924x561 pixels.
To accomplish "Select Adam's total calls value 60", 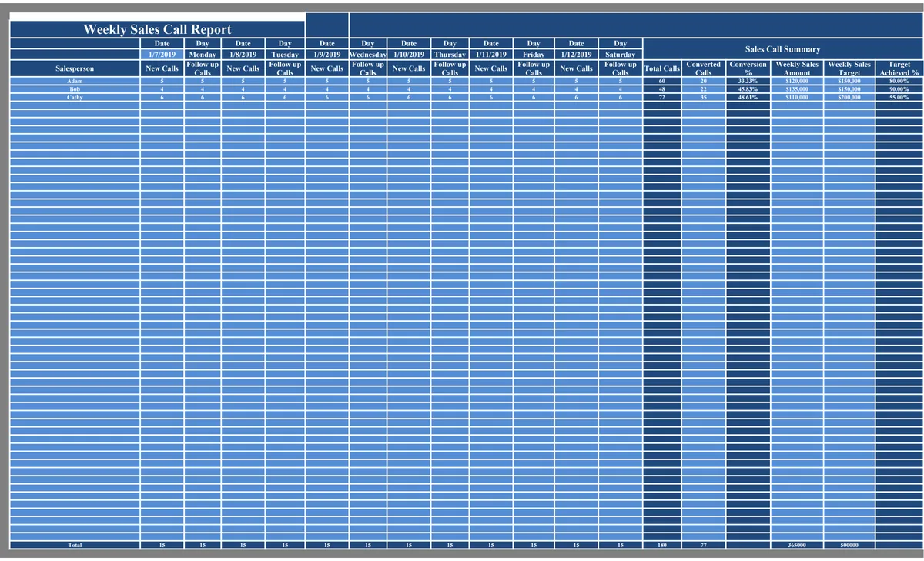I will [x=662, y=81].
